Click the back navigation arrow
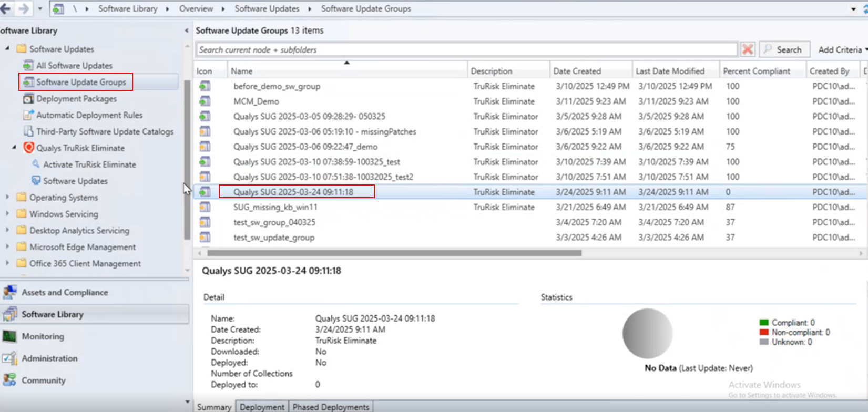 (x=6, y=8)
